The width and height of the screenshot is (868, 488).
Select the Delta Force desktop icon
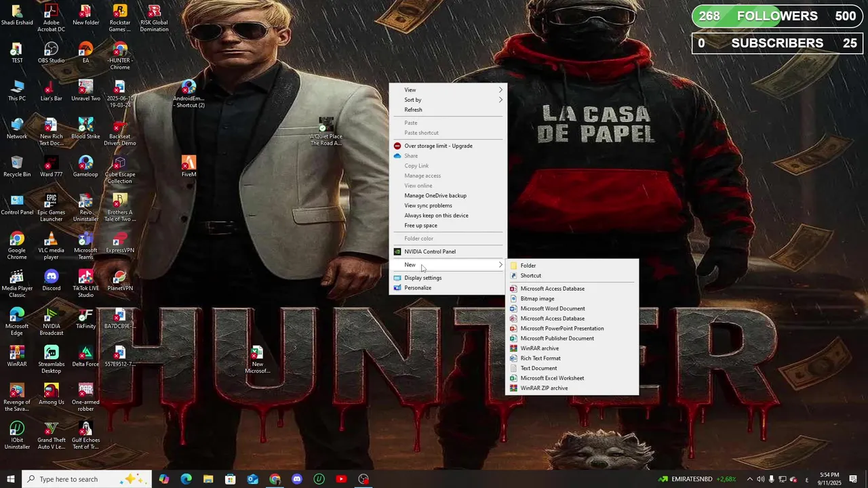(85, 357)
